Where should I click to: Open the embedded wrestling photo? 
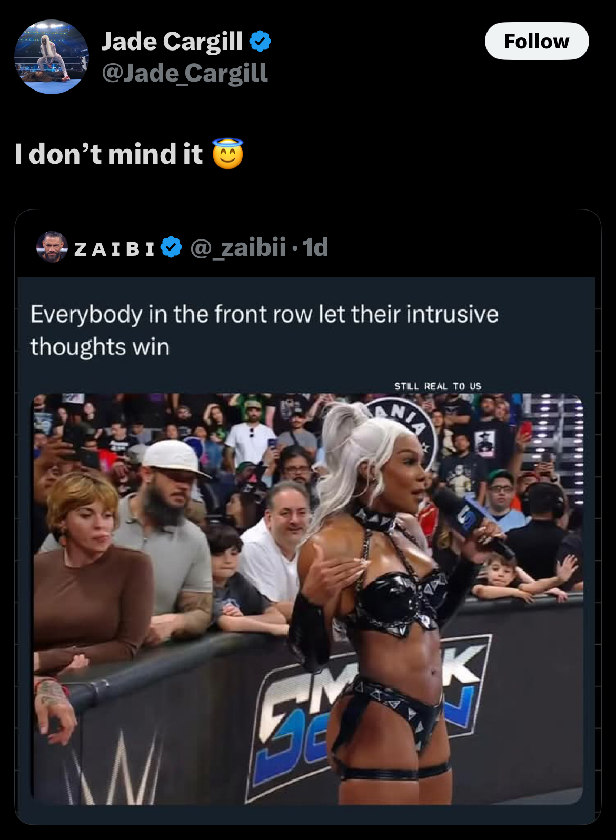point(308,599)
